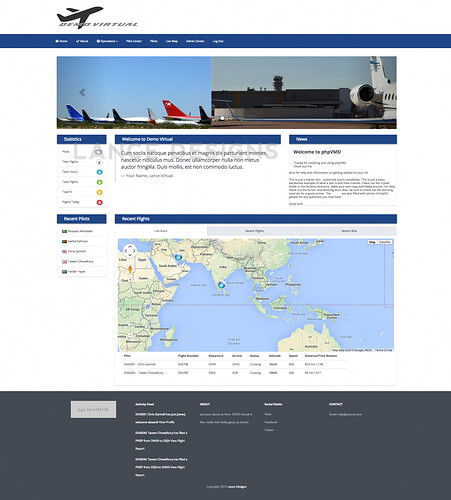Toggle the Map view button

372,242
